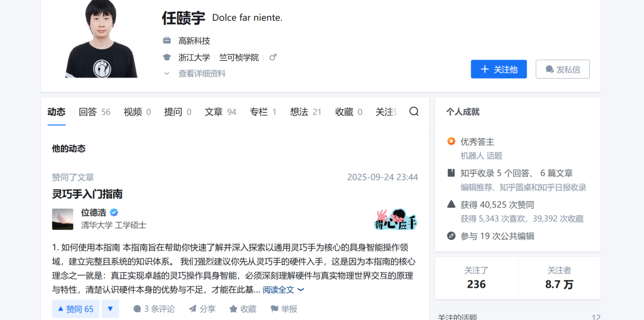Click the edit icon beside 参与 19 次公共编辑
The width and height of the screenshot is (644, 320).
click(x=451, y=236)
